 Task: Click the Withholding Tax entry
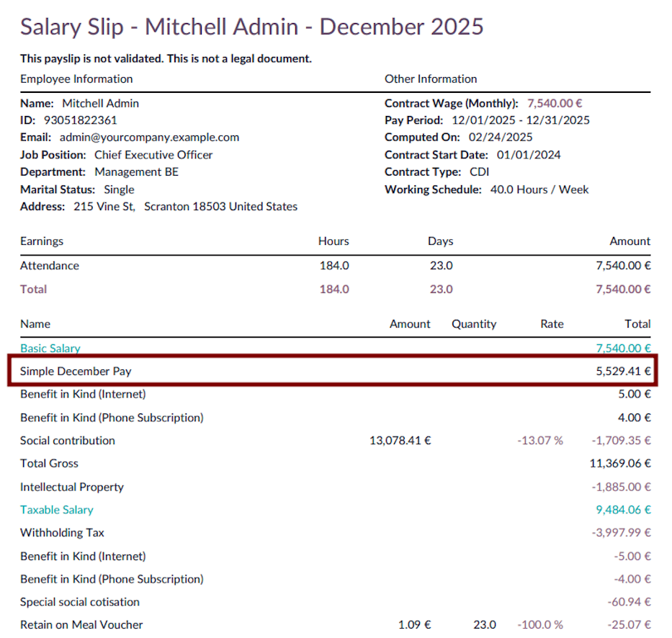click(x=62, y=532)
